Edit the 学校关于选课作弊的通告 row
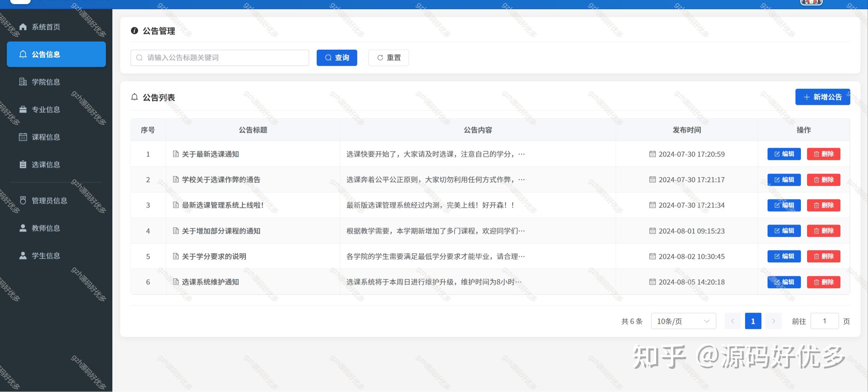 [784, 180]
